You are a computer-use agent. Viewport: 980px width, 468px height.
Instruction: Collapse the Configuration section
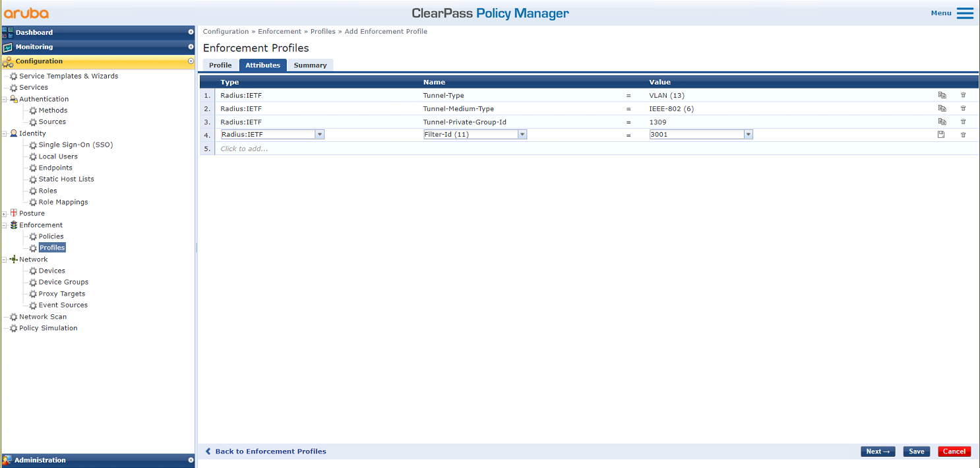click(191, 61)
